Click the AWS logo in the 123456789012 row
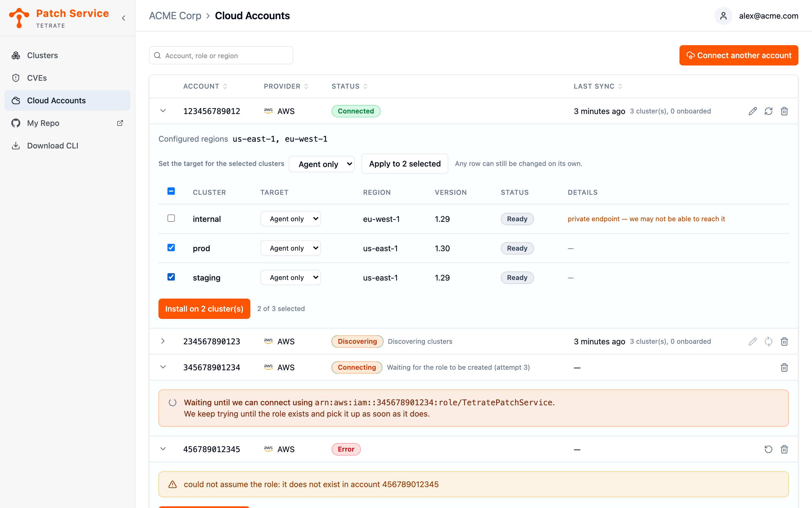The height and width of the screenshot is (508, 812). pyautogui.click(x=268, y=111)
